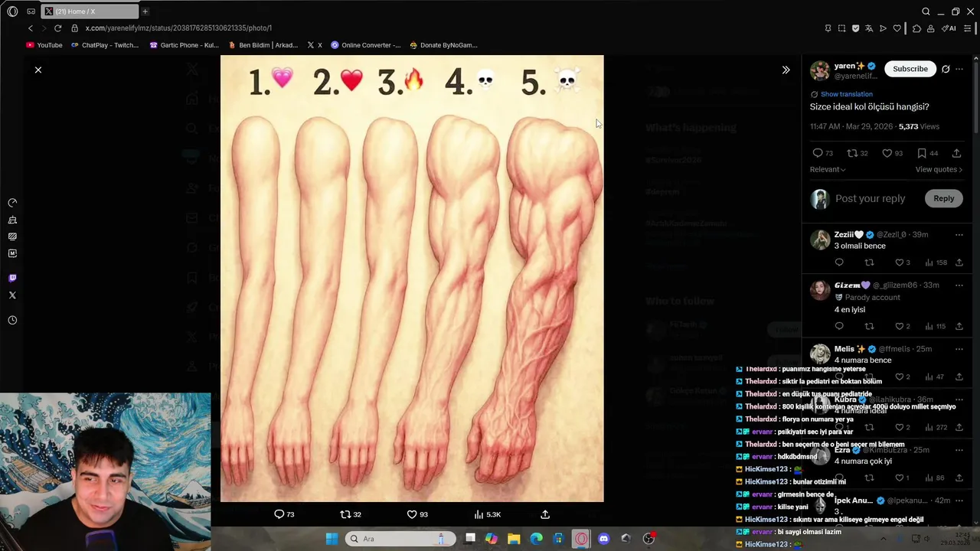Open Microsoft Edge from taskbar
This screenshot has height=551, width=980.
click(x=536, y=539)
